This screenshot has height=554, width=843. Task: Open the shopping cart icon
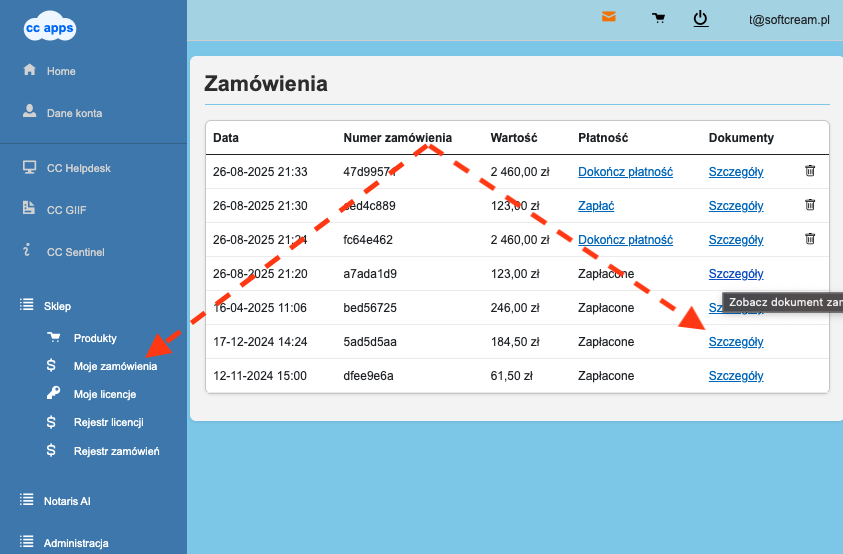[658, 18]
